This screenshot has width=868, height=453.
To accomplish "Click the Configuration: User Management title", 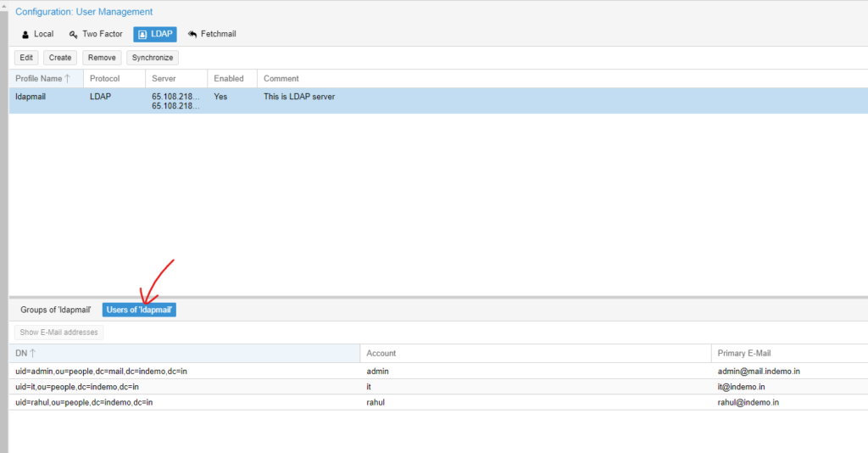I will coord(84,12).
